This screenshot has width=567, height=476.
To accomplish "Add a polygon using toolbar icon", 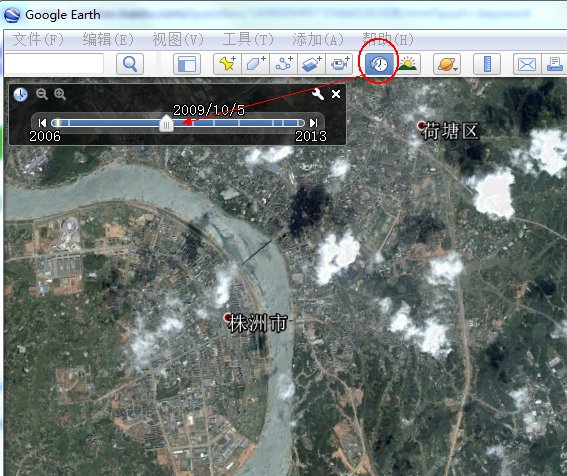I will (x=255, y=64).
